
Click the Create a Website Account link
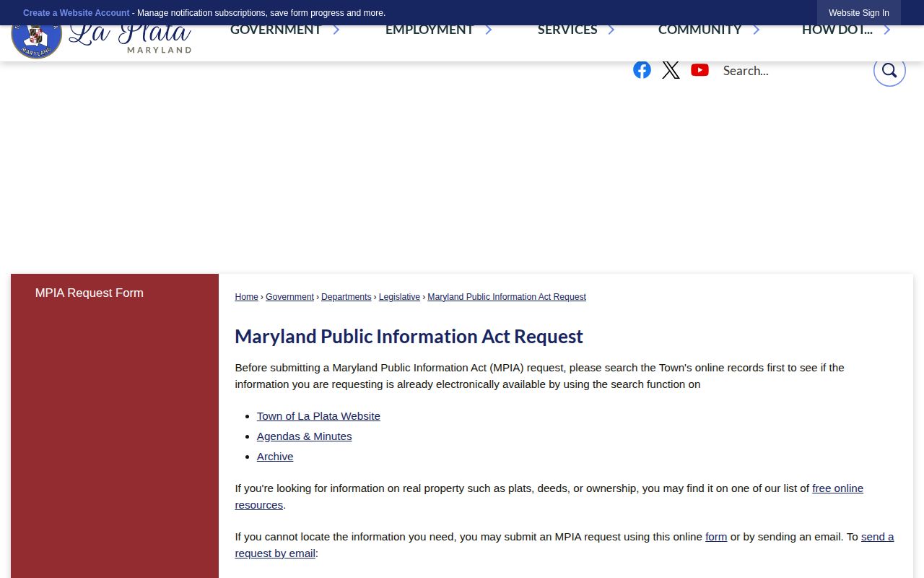click(77, 13)
